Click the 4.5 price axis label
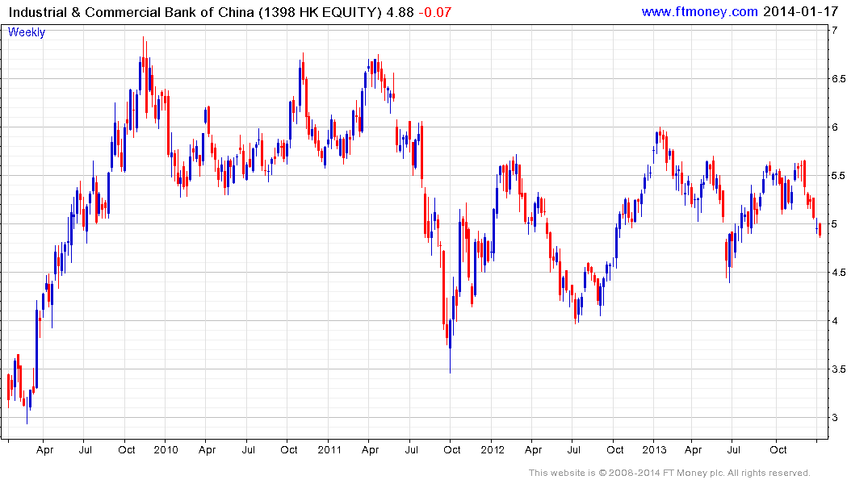 click(839, 273)
